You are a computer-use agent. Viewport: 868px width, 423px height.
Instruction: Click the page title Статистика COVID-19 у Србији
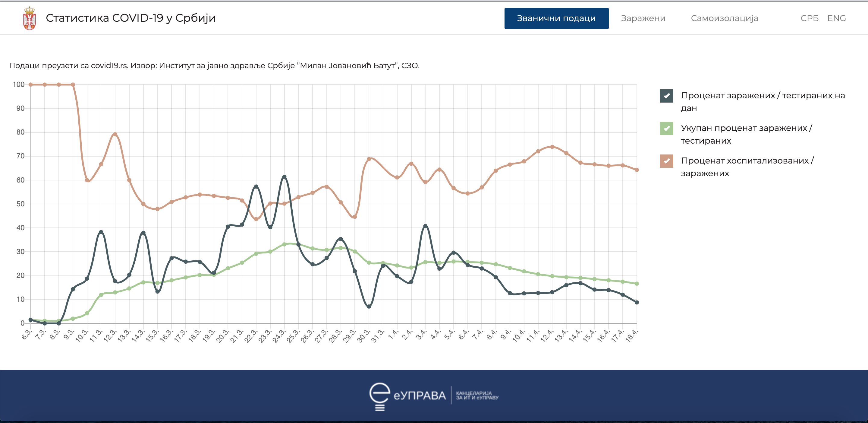click(131, 18)
